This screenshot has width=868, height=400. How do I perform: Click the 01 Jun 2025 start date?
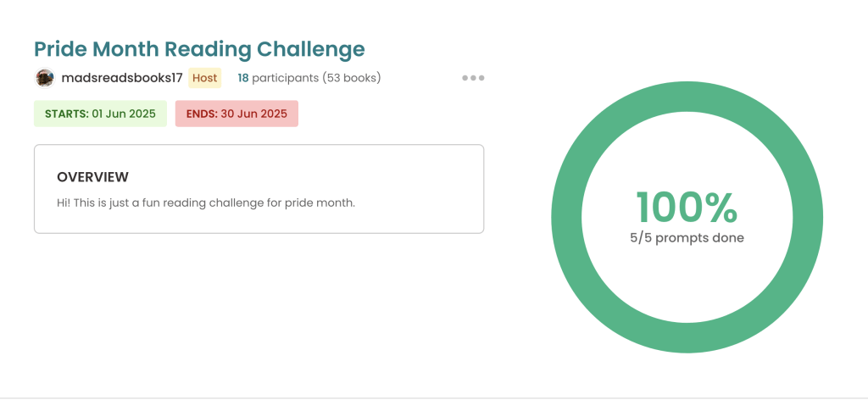click(124, 114)
